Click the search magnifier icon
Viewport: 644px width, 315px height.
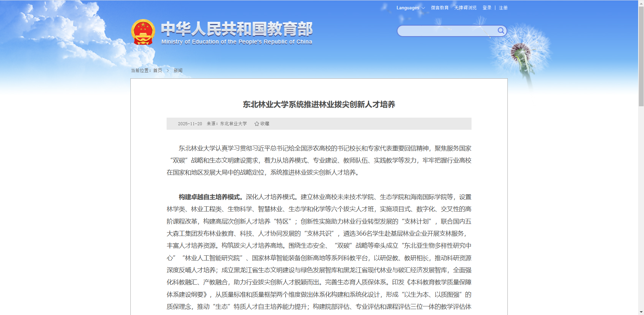coord(501,31)
